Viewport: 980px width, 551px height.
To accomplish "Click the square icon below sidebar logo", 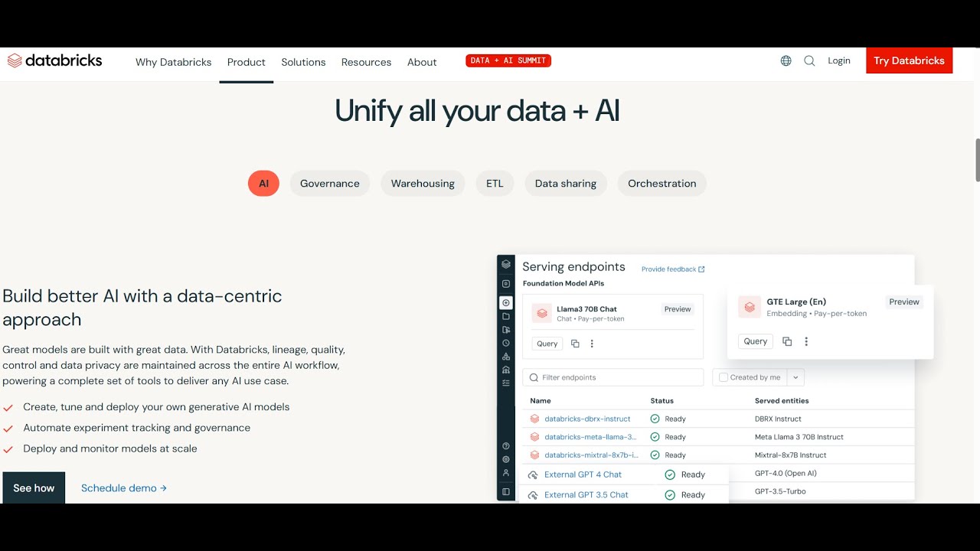I will [x=506, y=284].
